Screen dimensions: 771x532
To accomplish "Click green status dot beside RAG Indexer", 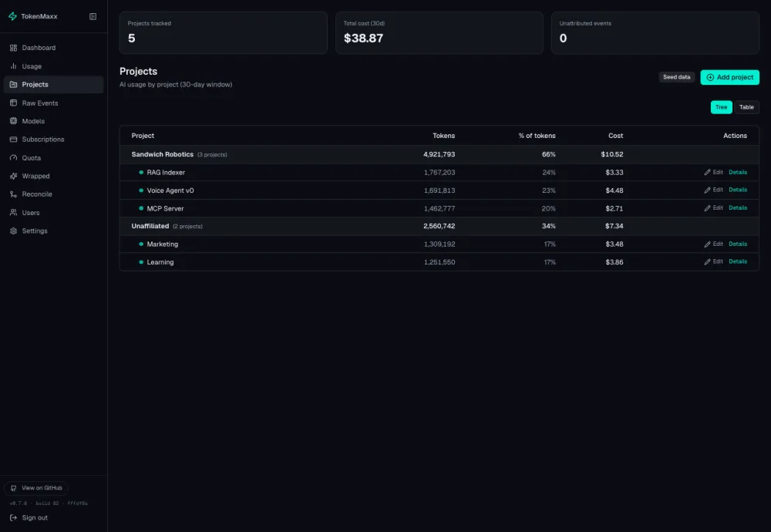I will [x=141, y=173].
